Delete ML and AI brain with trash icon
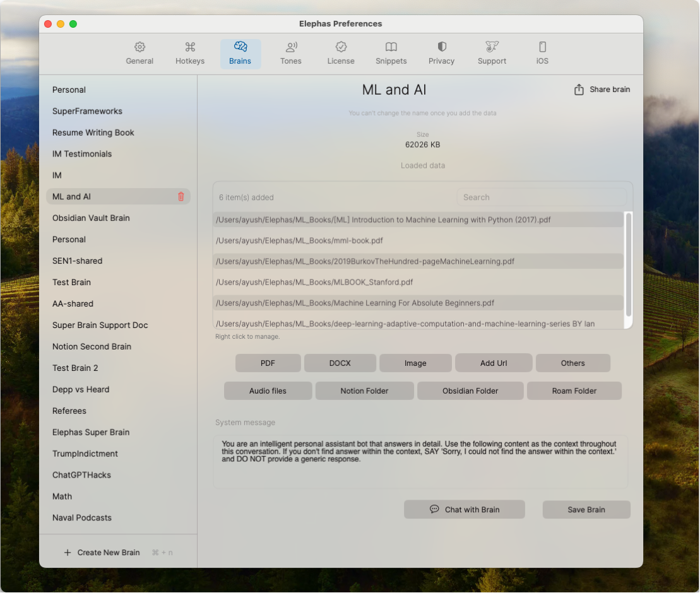Viewport: 700px width, 593px height. pos(181,197)
